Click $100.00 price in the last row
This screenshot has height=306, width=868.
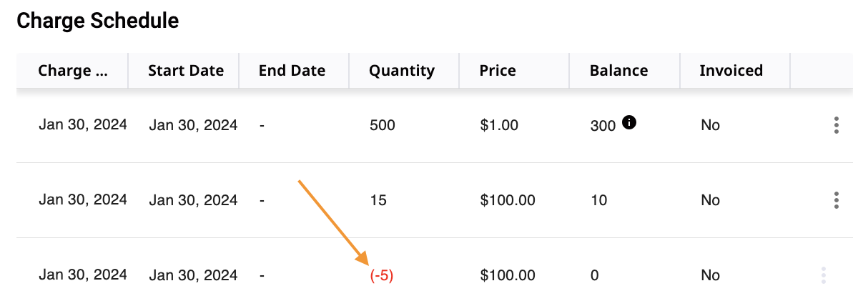508,275
